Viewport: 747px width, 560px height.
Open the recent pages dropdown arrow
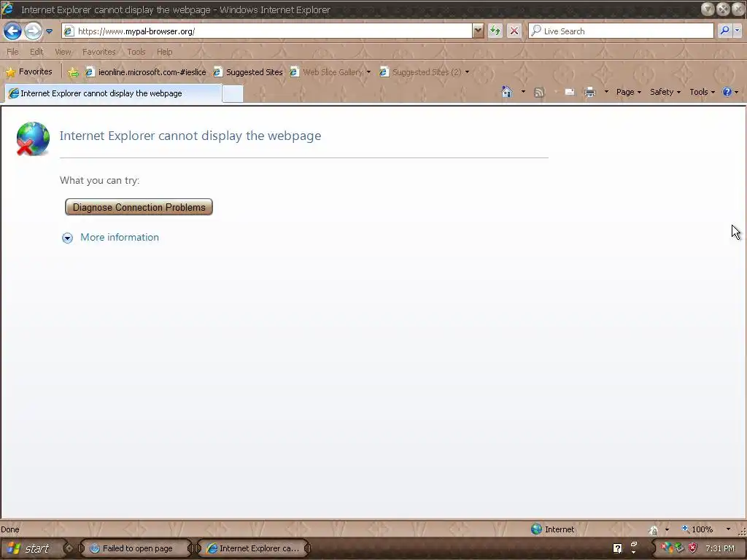coord(49,32)
